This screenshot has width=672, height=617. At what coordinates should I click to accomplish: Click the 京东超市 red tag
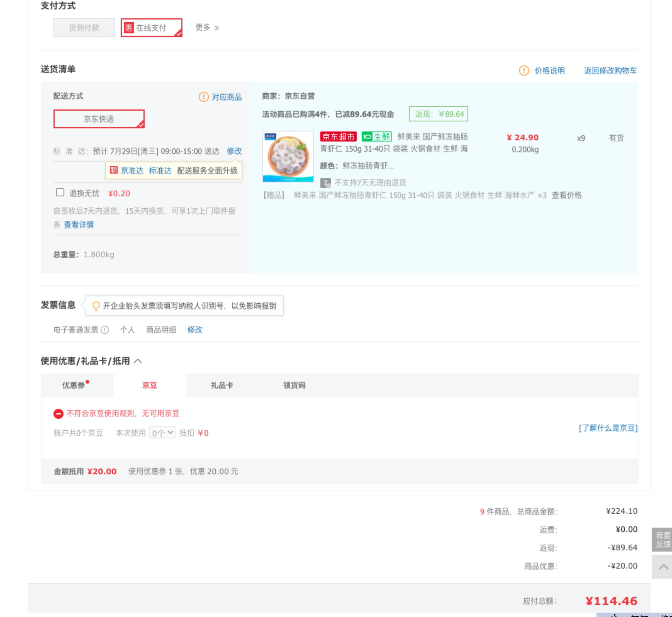[x=338, y=136]
